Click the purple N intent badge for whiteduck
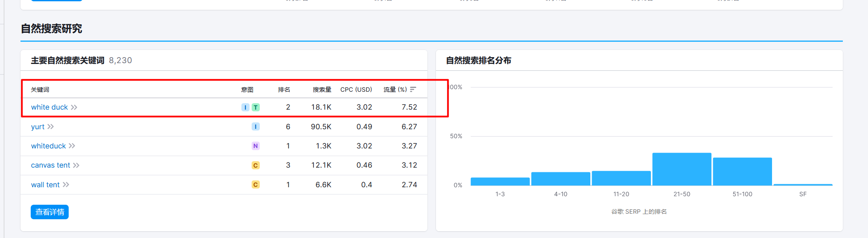The height and width of the screenshot is (238, 868). pyautogui.click(x=255, y=146)
